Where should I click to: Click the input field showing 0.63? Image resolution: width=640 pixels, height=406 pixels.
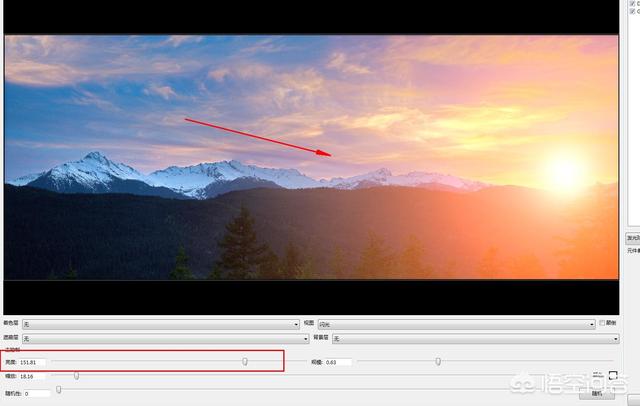pyautogui.click(x=338, y=362)
